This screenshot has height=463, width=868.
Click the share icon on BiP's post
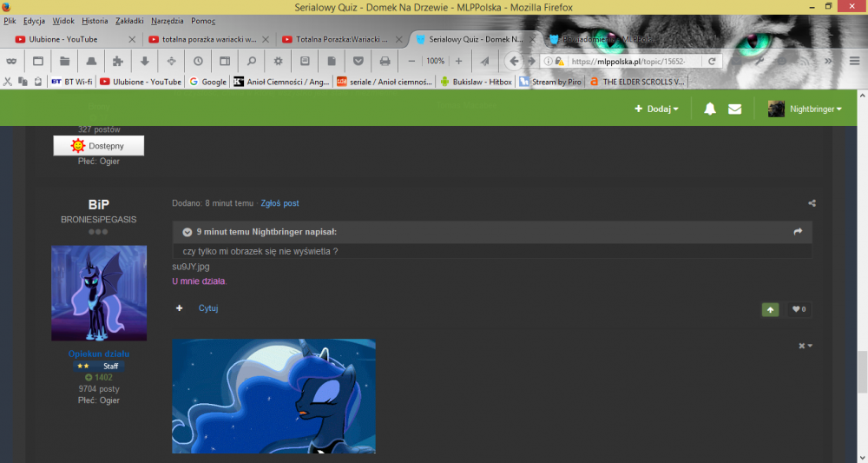coord(812,203)
